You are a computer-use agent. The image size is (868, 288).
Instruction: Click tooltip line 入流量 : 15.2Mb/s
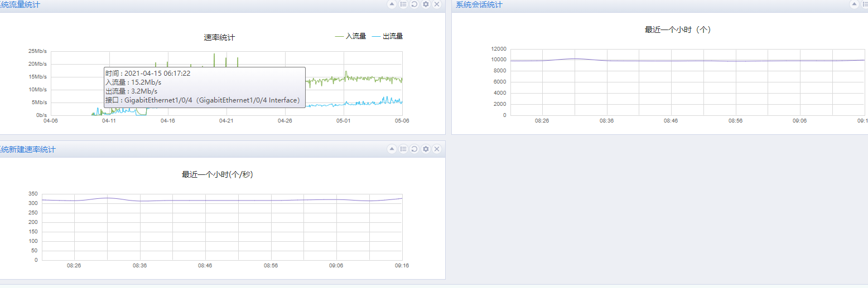pos(133,82)
